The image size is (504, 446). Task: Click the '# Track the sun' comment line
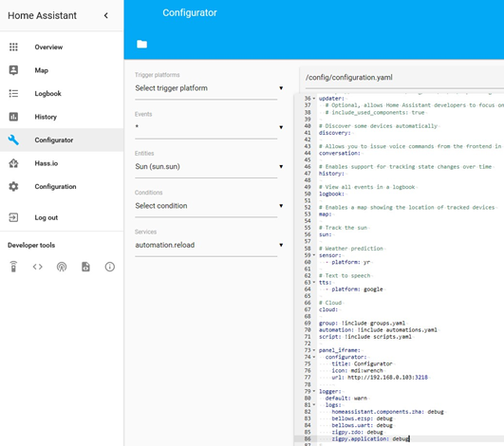(343, 228)
